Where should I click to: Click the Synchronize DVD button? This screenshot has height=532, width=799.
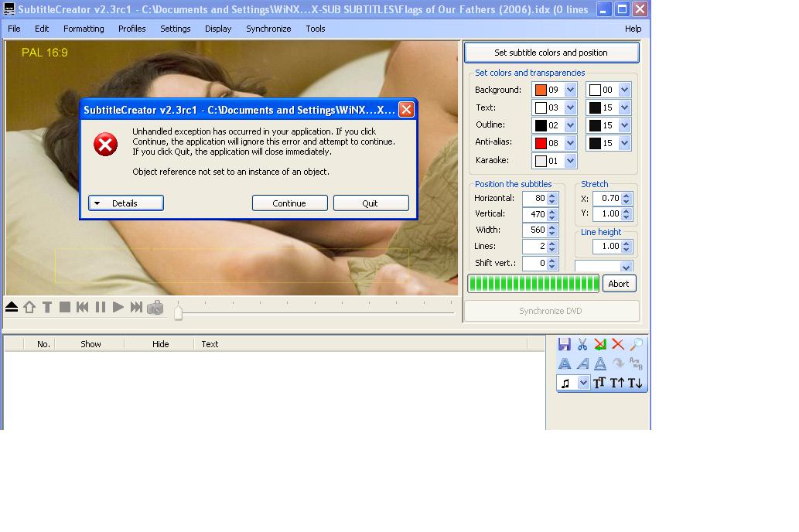[x=551, y=311]
